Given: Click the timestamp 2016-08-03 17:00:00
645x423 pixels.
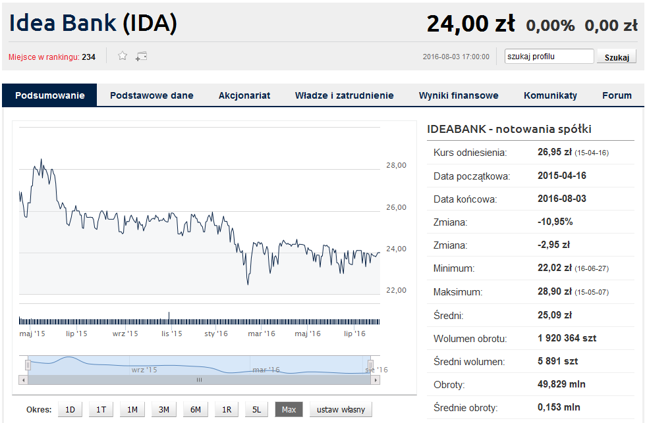Looking at the screenshot, I should 456,57.
